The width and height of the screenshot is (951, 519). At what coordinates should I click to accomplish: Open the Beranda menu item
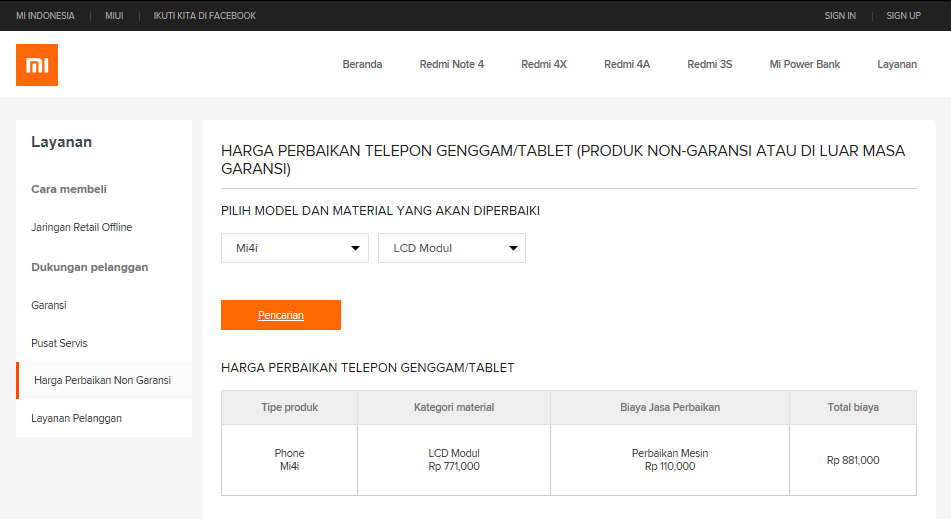pyautogui.click(x=362, y=64)
